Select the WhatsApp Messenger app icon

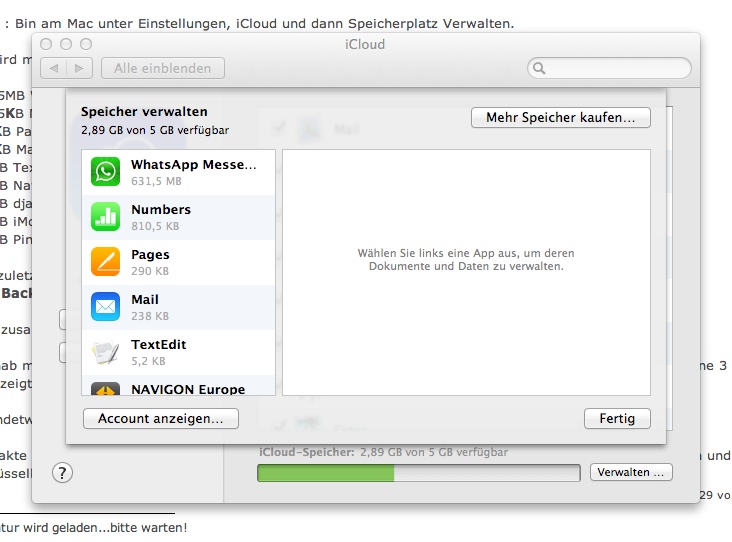point(105,172)
